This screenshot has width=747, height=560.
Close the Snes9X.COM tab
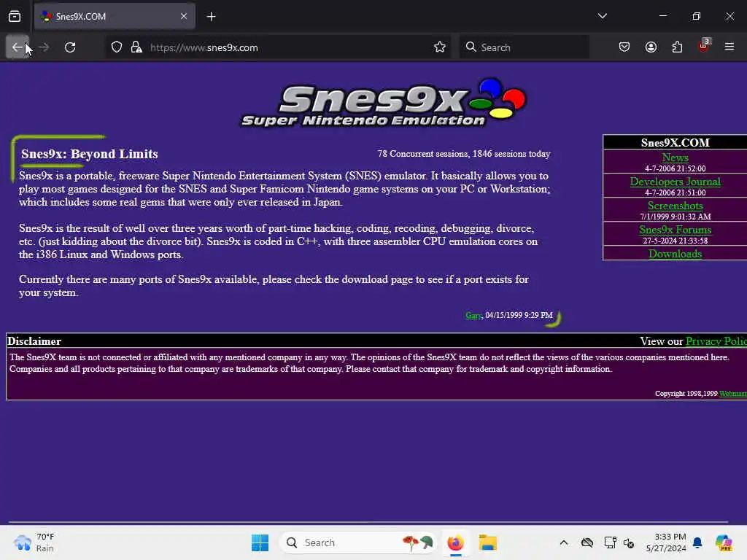pyautogui.click(x=184, y=16)
